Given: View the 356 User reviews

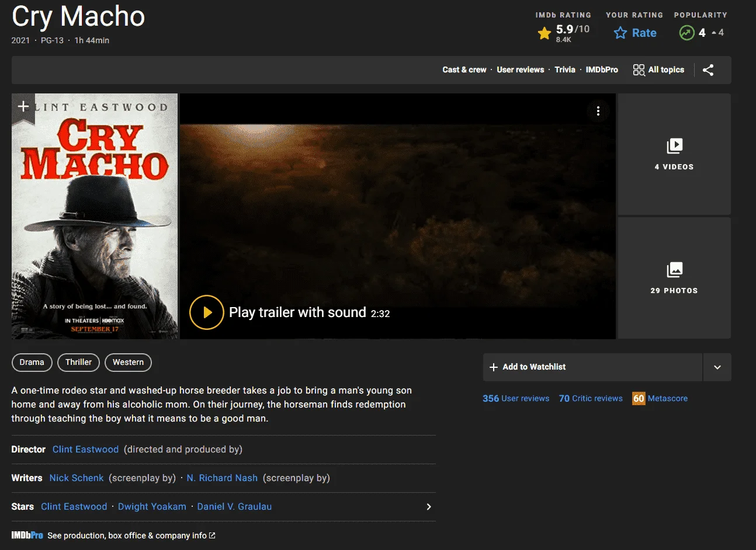Looking at the screenshot, I should pyautogui.click(x=516, y=399).
